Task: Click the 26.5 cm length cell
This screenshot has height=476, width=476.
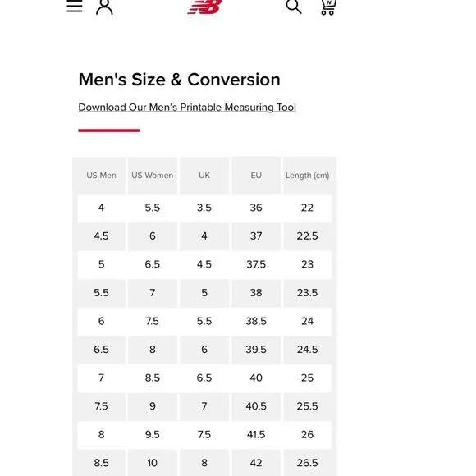Action: click(x=307, y=463)
